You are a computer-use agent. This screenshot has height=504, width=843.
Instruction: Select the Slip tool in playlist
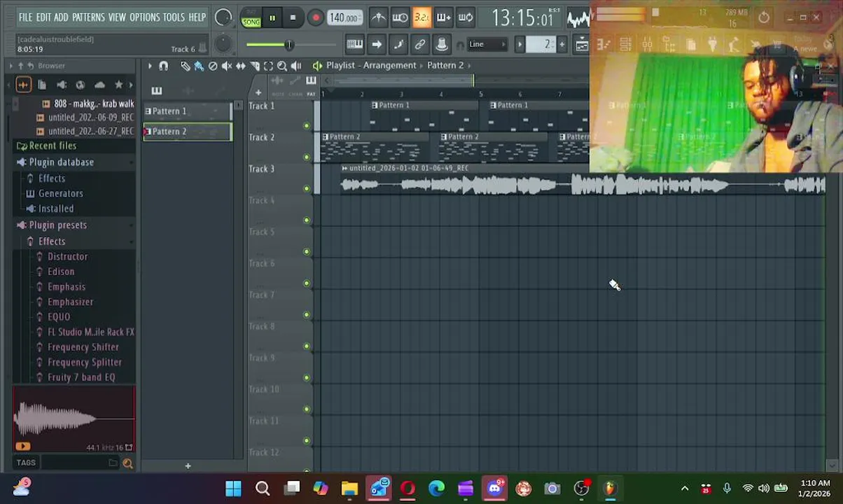[241, 66]
